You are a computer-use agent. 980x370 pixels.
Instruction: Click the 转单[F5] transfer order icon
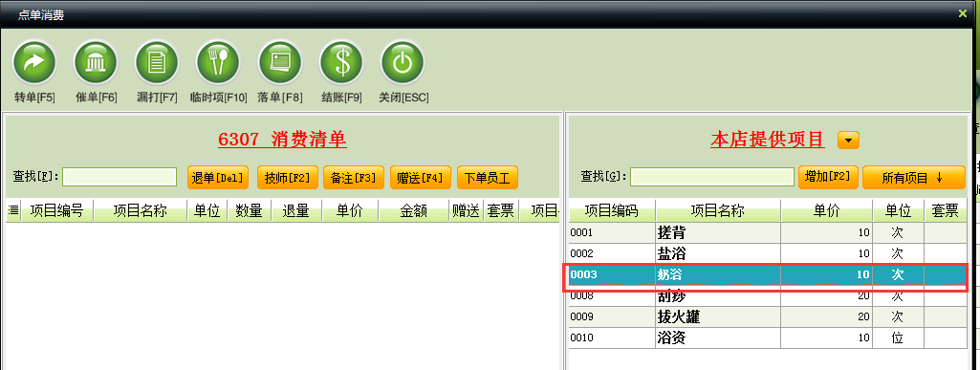pos(34,62)
